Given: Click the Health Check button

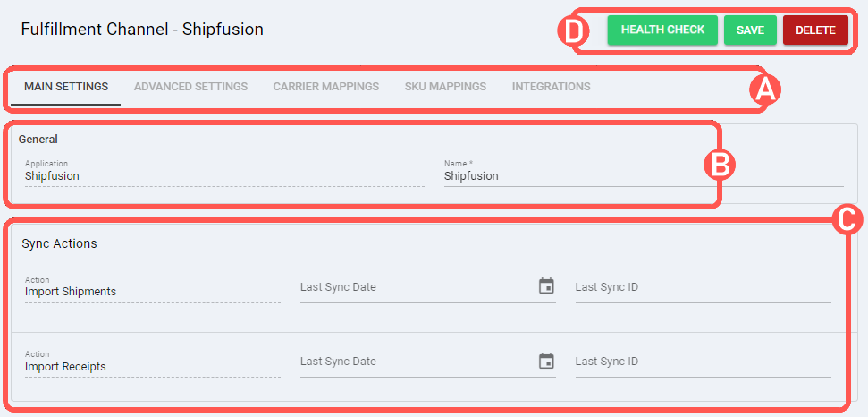Looking at the screenshot, I should 662,30.
